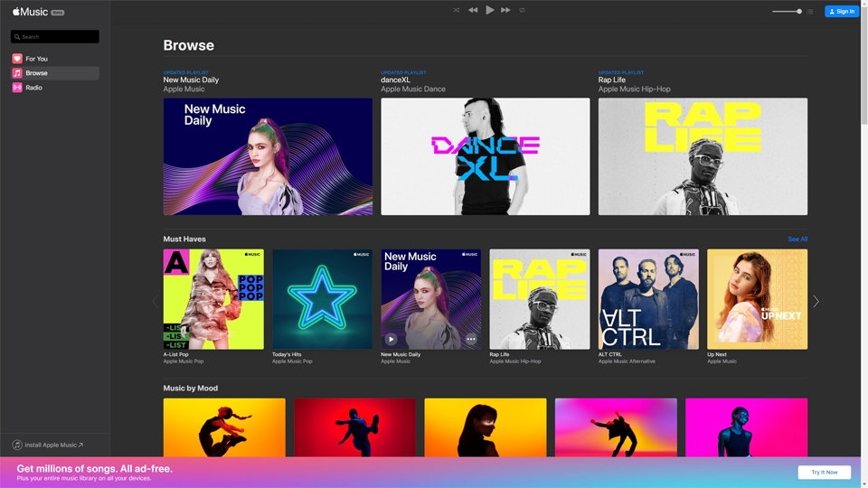
Task: Click Try It Now button
Action: pos(825,472)
